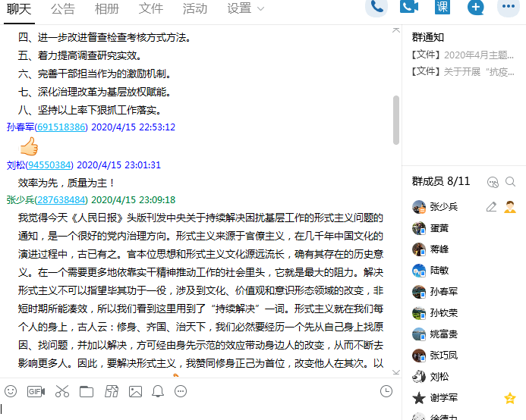Click the bell notification icon
526x420 pixels.
(158, 391)
